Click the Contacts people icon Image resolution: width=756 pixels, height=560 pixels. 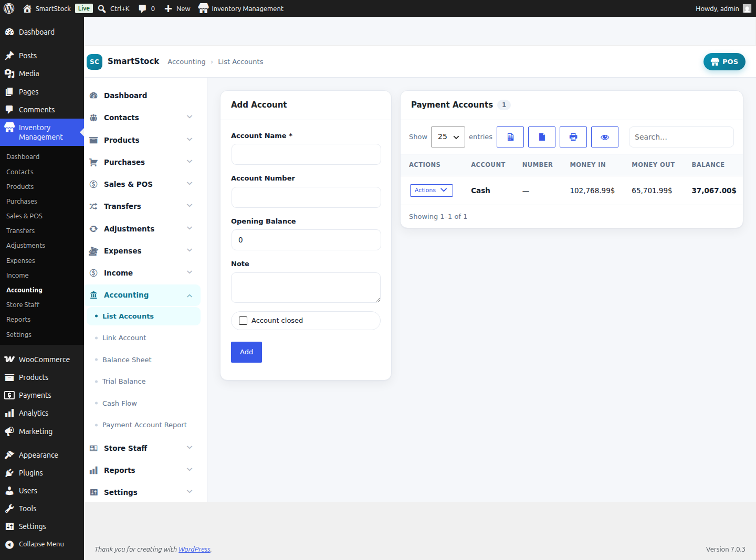[93, 118]
